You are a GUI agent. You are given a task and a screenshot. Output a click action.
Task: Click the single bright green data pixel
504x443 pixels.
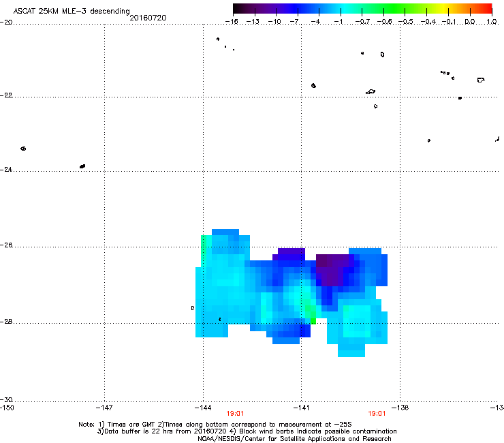tap(313, 321)
